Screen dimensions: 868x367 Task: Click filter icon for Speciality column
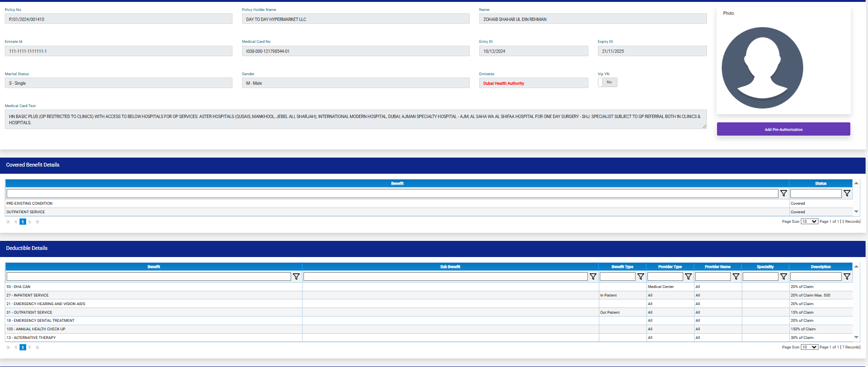pos(784,277)
